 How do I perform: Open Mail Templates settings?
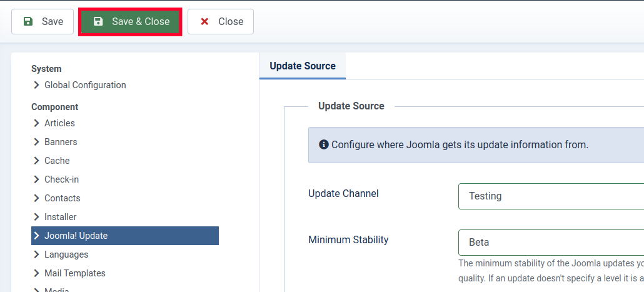[x=74, y=273]
